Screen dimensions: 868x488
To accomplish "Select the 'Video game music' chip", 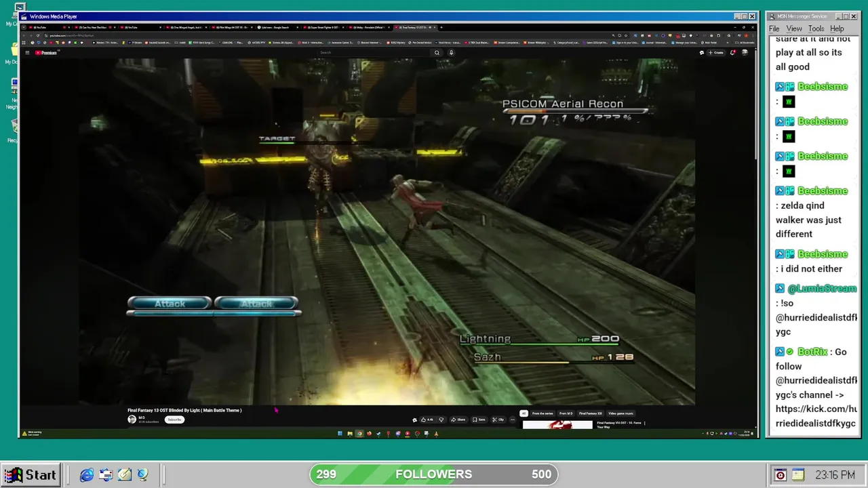I will pos(620,413).
